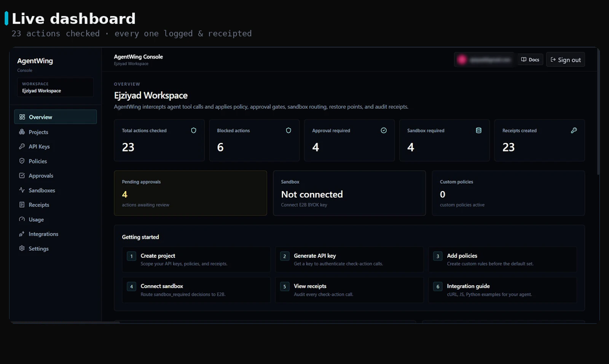The width and height of the screenshot is (609, 364).
Task: Select step 6 Integration guide
Action: [x=502, y=290]
